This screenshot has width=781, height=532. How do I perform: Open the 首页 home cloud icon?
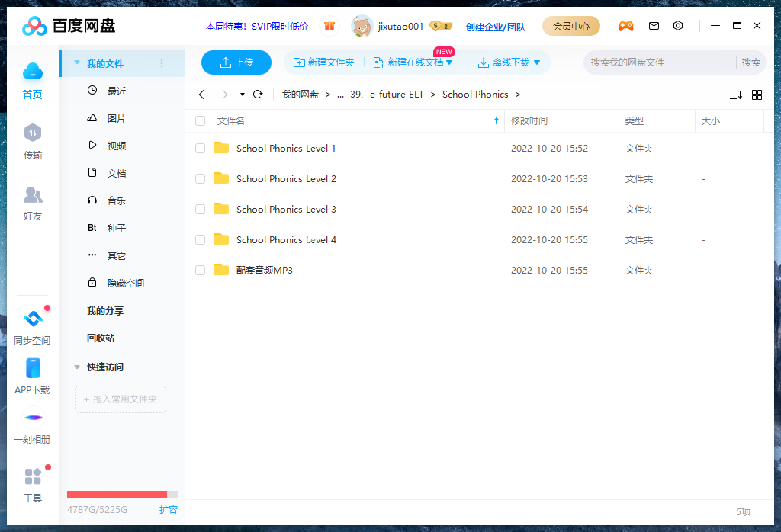32,72
